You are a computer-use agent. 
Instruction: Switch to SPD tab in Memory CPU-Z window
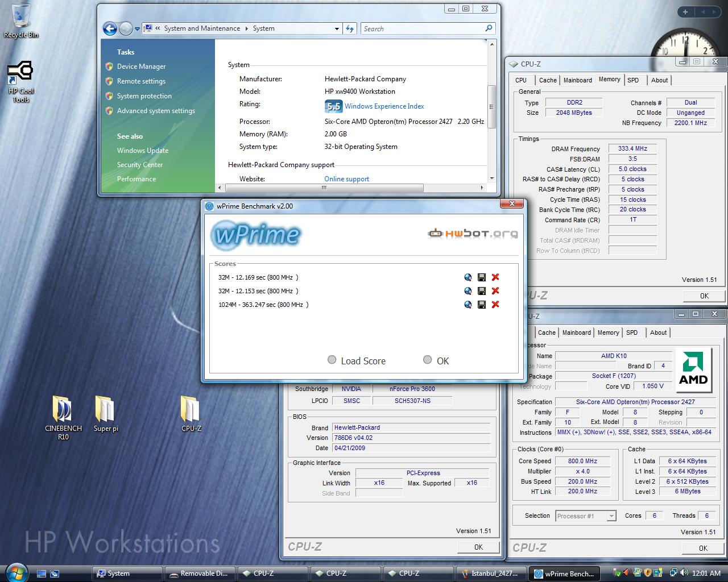[x=633, y=80]
